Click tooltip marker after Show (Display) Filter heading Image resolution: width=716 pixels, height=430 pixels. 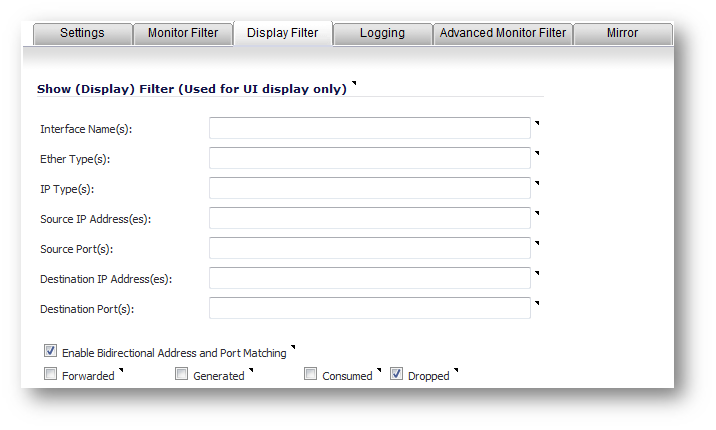point(354,84)
